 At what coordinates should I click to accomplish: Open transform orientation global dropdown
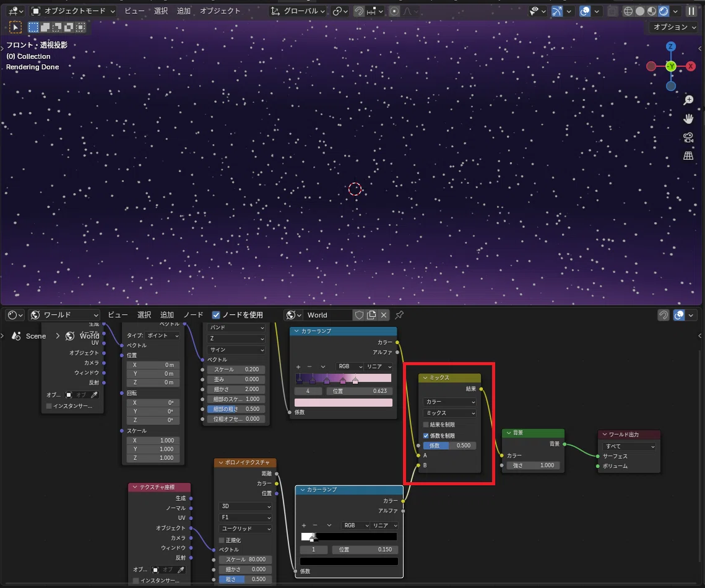tap(298, 11)
